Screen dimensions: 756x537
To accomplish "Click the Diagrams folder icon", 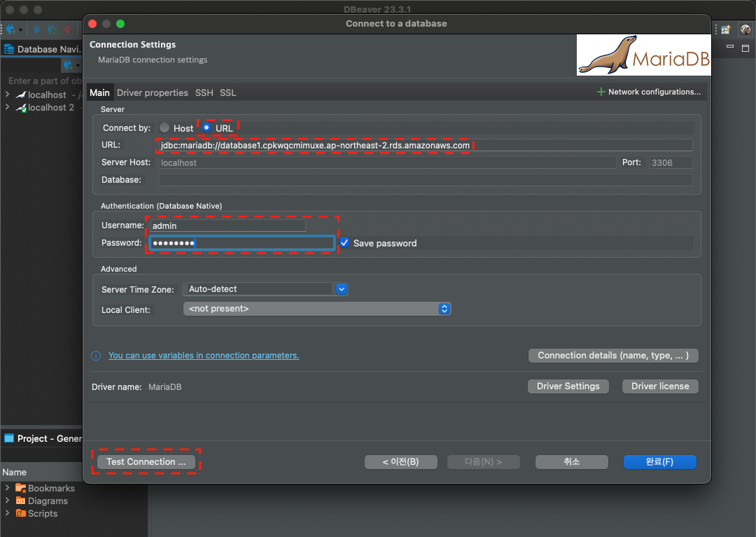I will point(20,501).
